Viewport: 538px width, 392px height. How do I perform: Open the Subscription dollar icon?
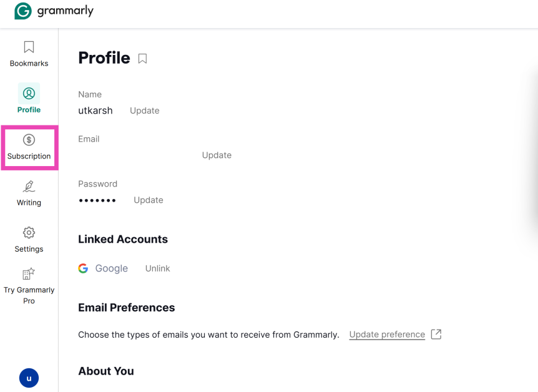(x=29, y=140)
